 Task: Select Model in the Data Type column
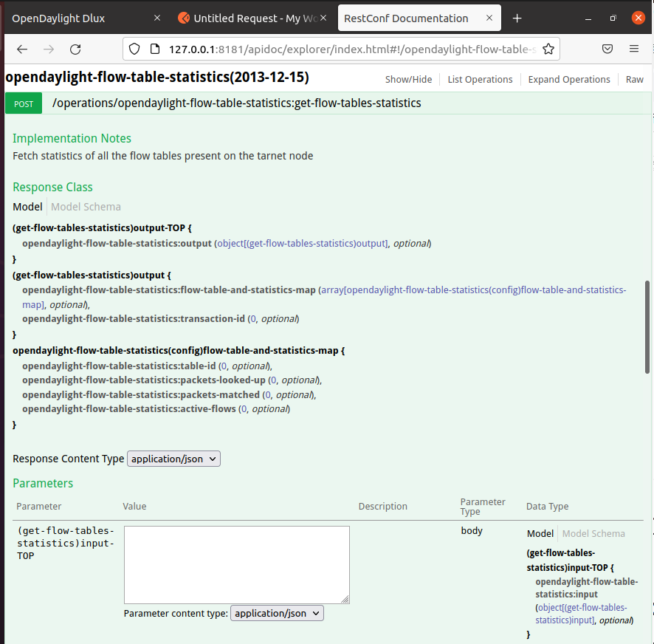540,533
